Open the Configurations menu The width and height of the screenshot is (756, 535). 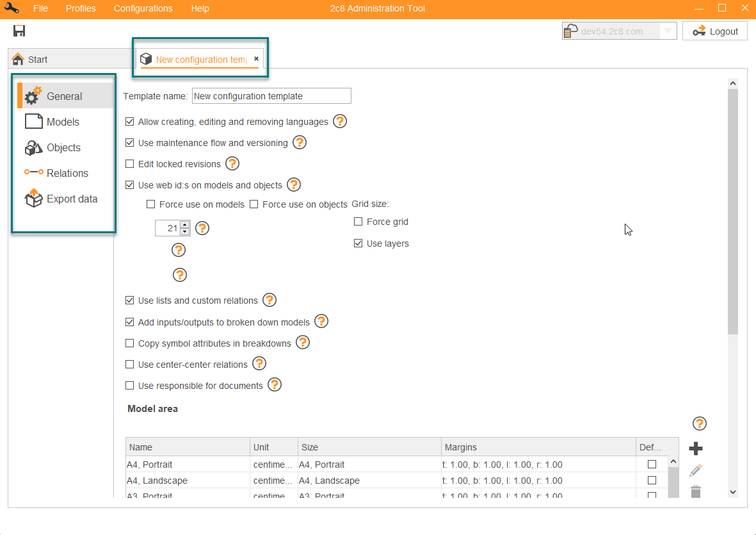(143, 8)
